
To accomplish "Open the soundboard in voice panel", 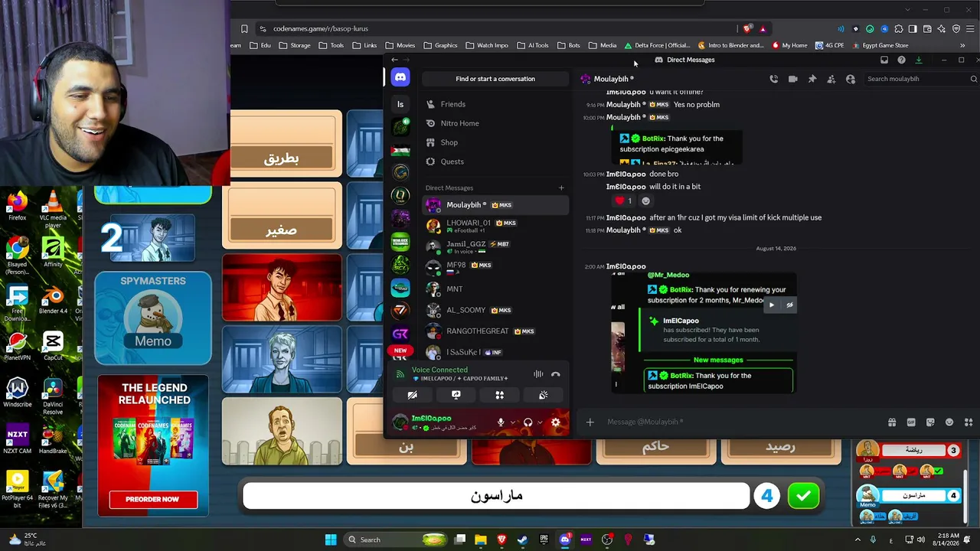I will 543,395.
